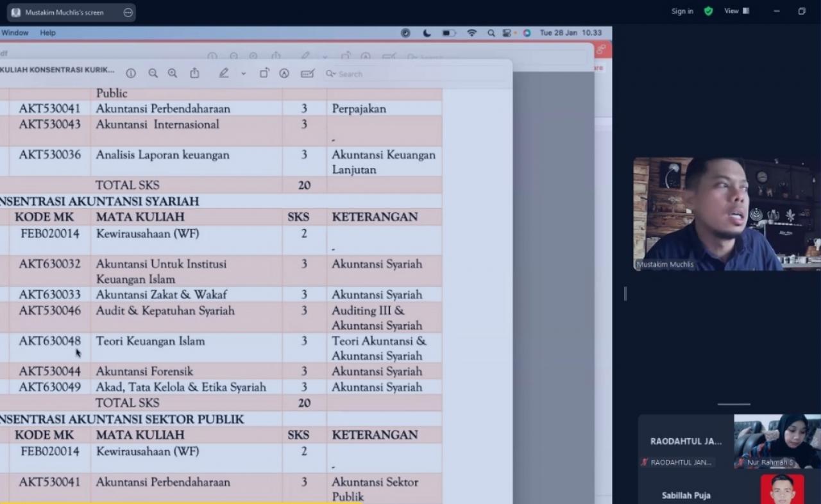Click the Wi-Fi status icon
This screenshot has height=504, width=821.
471,33
